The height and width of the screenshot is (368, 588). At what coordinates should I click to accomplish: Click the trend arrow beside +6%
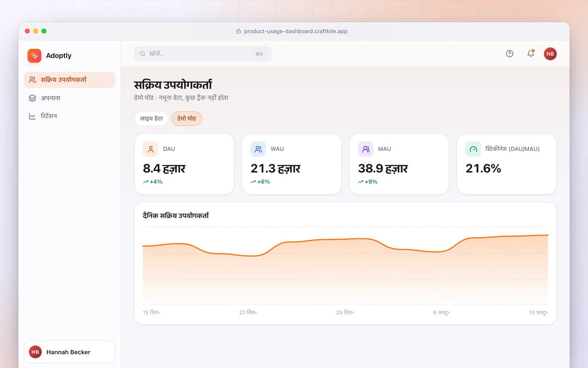(253, 182)
